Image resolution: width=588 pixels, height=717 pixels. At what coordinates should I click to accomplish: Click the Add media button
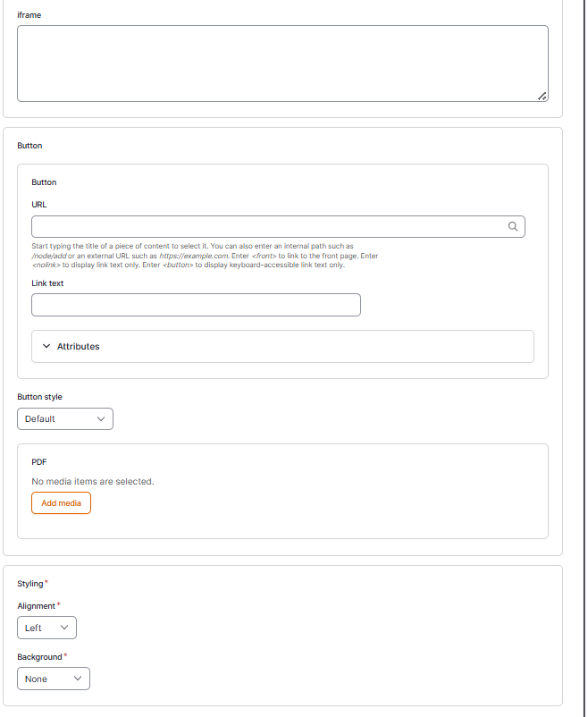pos(62,503)
